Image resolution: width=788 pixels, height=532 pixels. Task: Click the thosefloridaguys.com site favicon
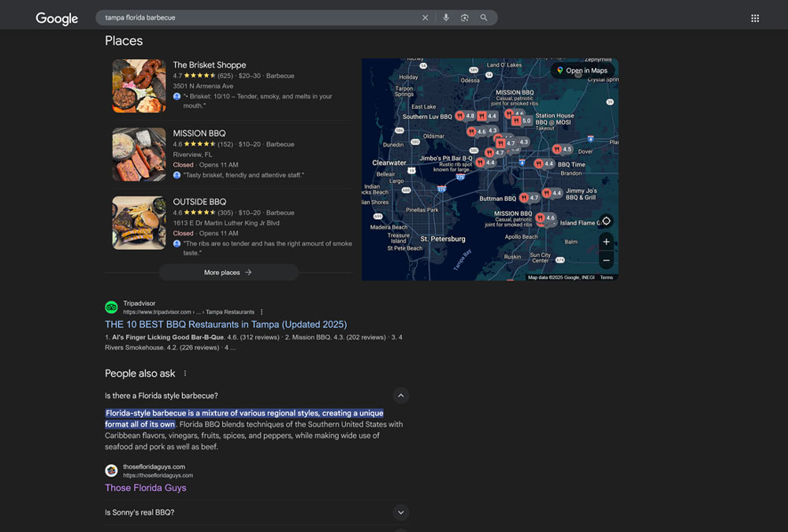(111, 471)
